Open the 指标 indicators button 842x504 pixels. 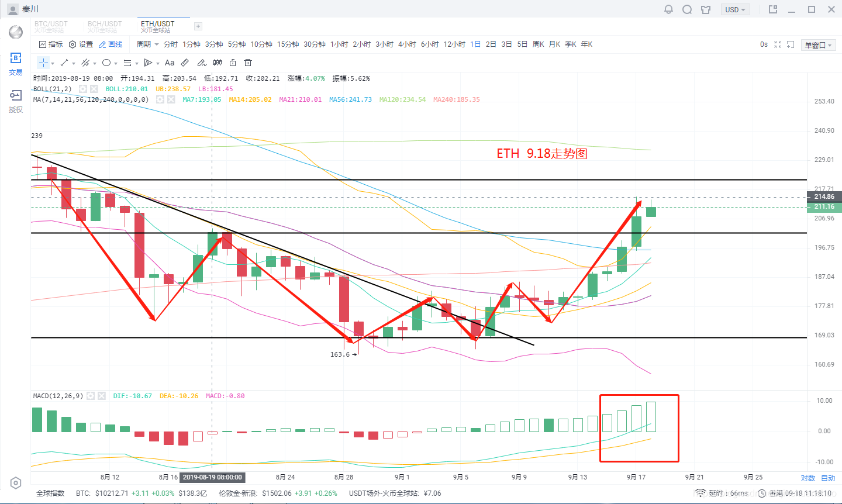click(51, 44)
